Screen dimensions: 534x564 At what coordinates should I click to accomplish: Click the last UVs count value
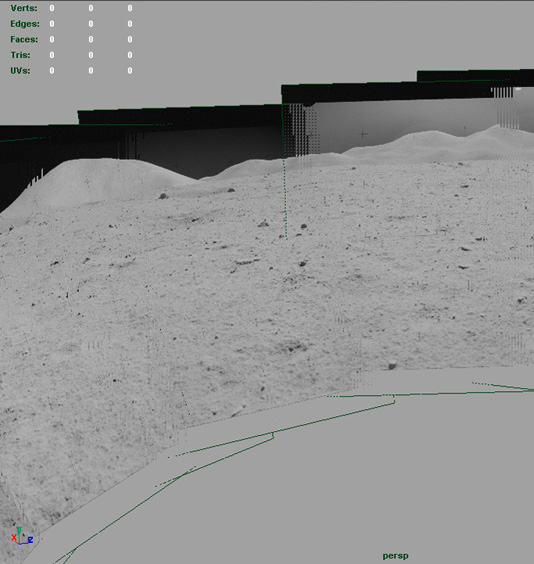130,70
